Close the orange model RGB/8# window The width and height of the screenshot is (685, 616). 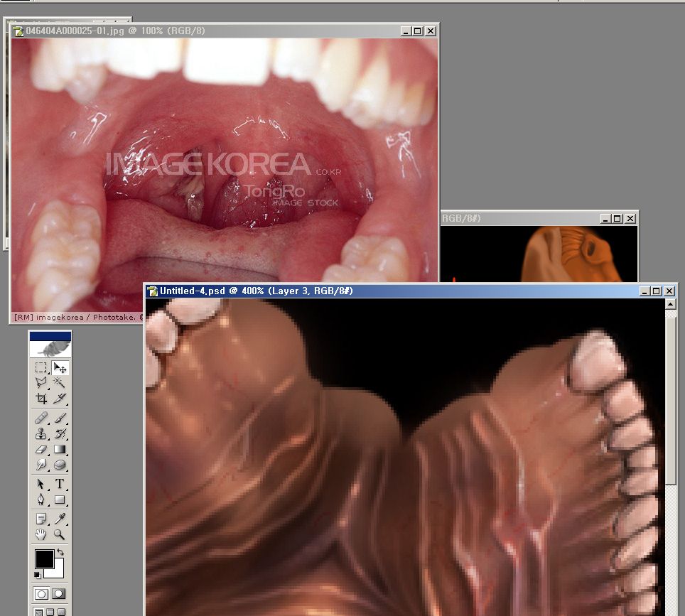click(630, 218)
